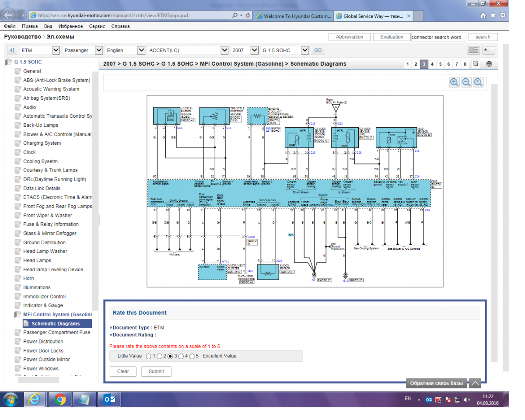Click the Обратная связь базы feedback button
The height and width of the screenshot is (420, 525).
tap(436, 383)
